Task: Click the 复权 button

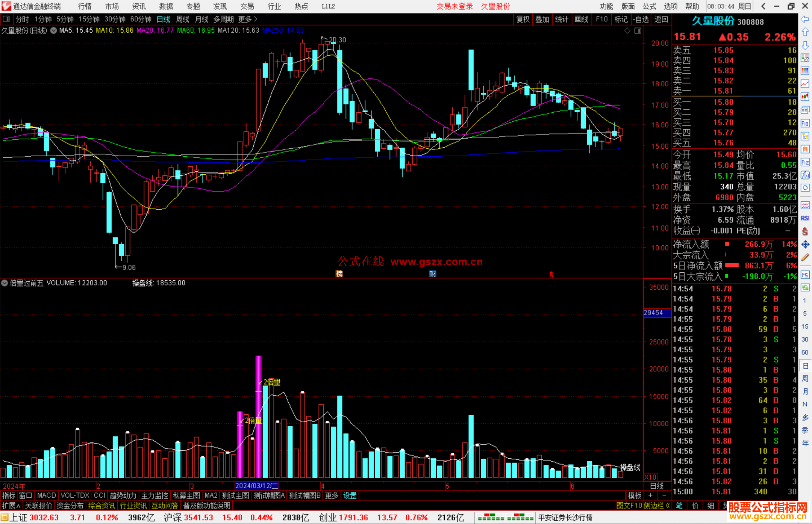Action: pyautogui.click(x=523, y=19)
